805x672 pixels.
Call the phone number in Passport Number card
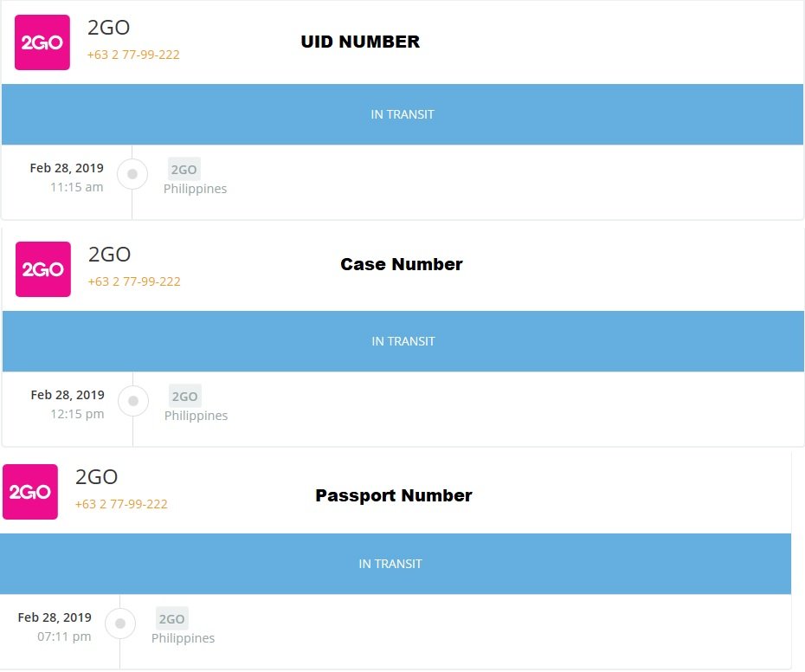(121, 504)
